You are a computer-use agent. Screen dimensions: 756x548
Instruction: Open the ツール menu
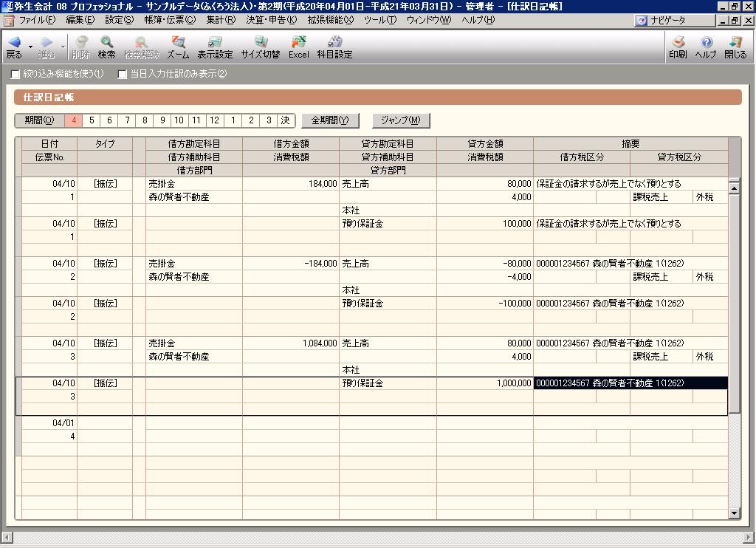pos(380,20)
